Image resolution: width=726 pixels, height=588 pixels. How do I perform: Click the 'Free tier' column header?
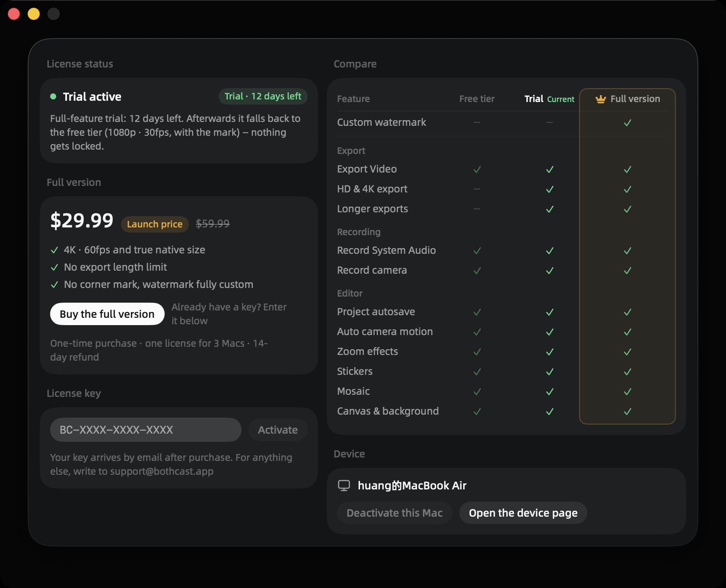click(477, 99)
